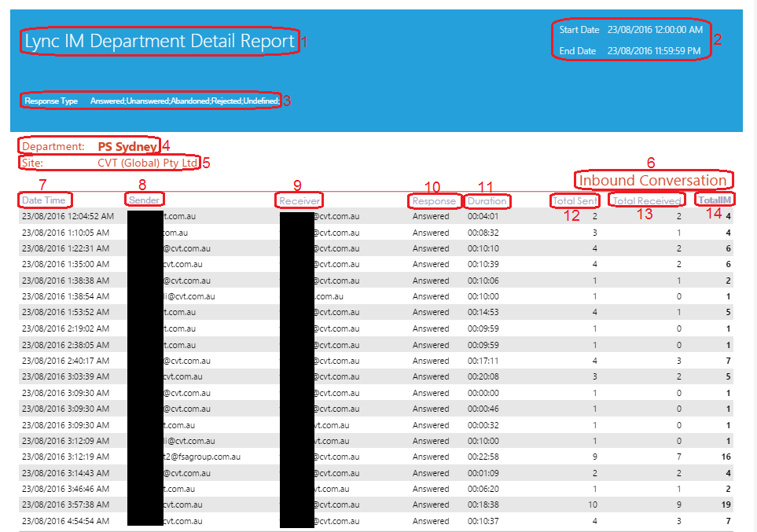Select the 1:35:00 AM date cell

(x=66, y=265)
